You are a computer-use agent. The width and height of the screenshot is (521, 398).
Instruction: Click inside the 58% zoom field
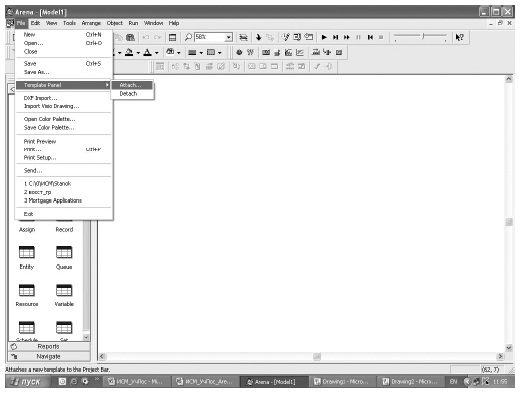[x=210, y=37]
